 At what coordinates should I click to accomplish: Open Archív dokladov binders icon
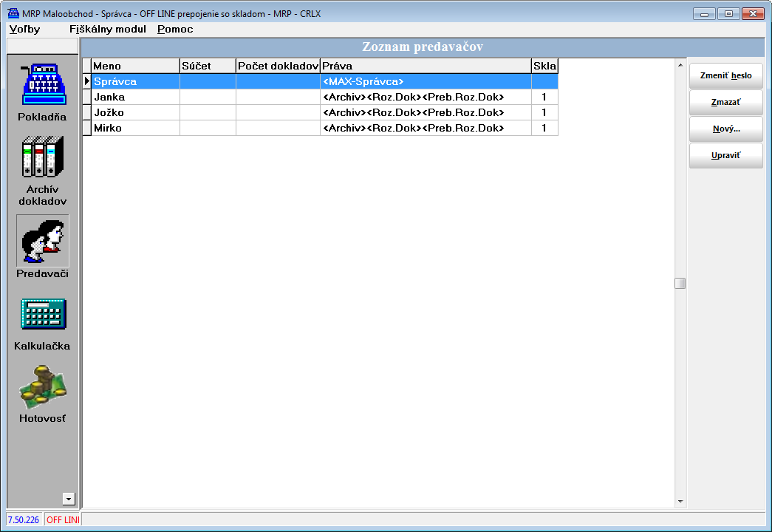(x=43, y=157)
